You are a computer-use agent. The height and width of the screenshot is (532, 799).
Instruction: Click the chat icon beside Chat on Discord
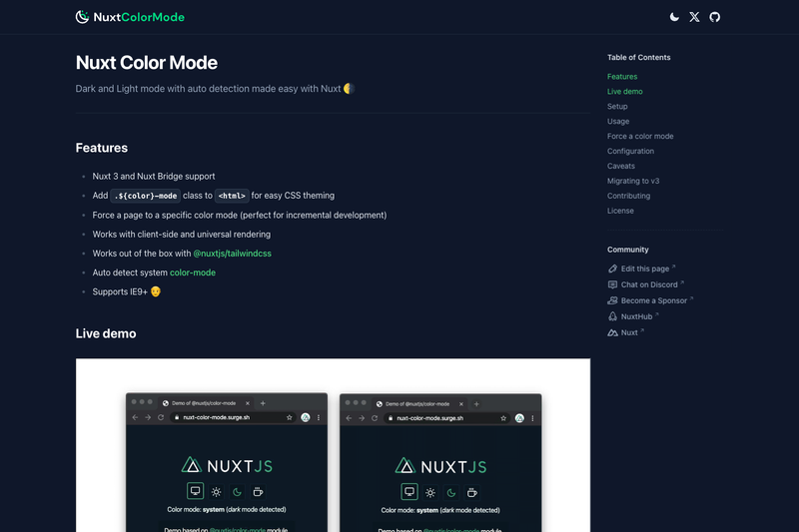(612, 284)
